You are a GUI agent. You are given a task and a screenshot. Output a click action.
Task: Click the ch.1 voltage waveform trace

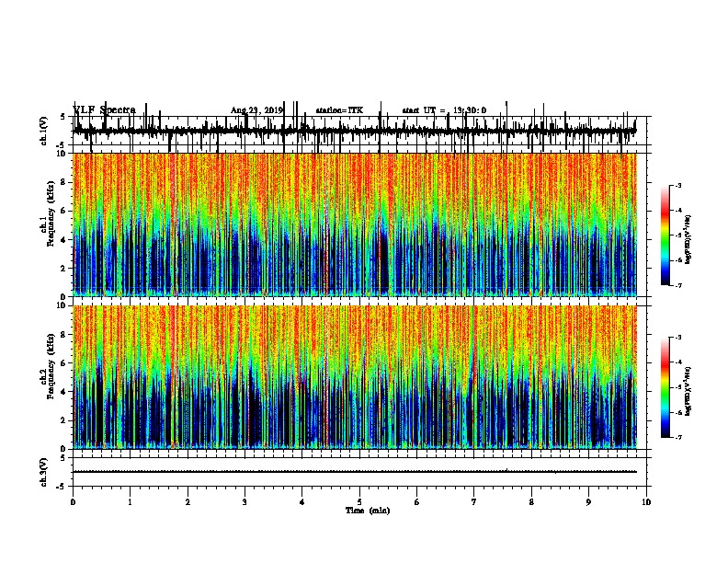click(354, 131)
